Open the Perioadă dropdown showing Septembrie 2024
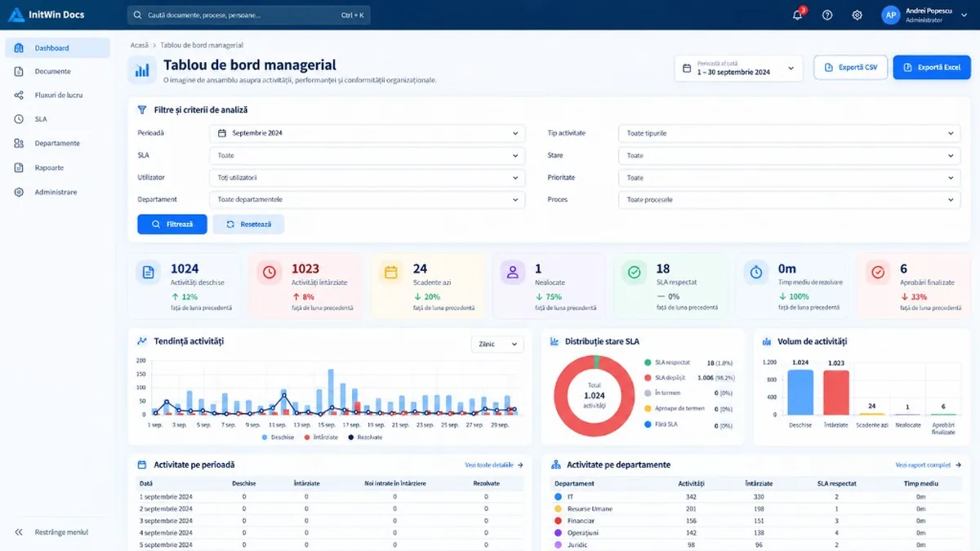 point(367,133)
